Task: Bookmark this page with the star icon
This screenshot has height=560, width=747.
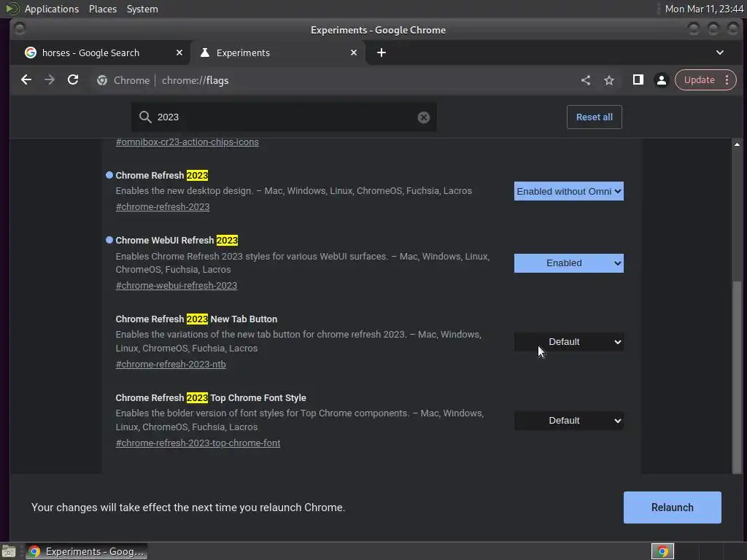Action: coord(609,80)
